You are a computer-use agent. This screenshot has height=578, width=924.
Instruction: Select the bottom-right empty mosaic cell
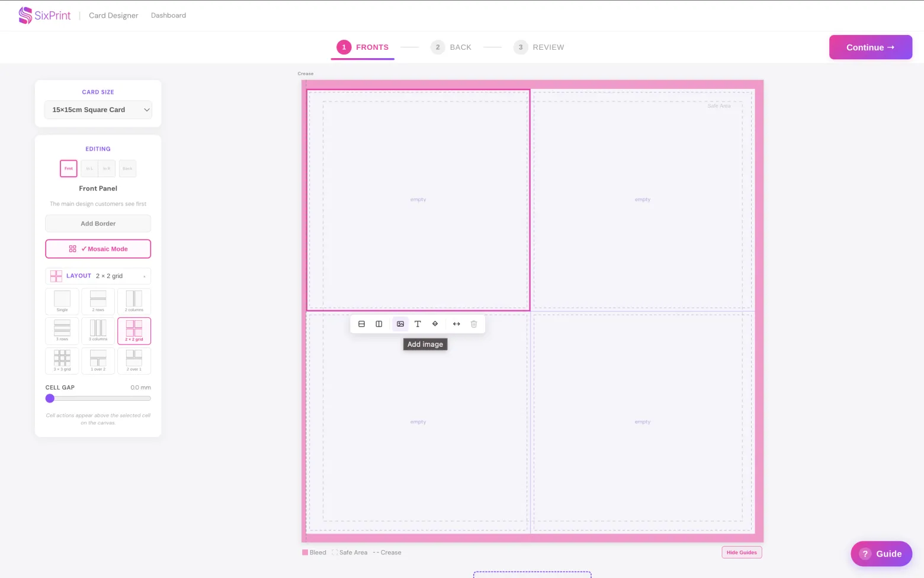pyautogui.click(x=643, y=422)
